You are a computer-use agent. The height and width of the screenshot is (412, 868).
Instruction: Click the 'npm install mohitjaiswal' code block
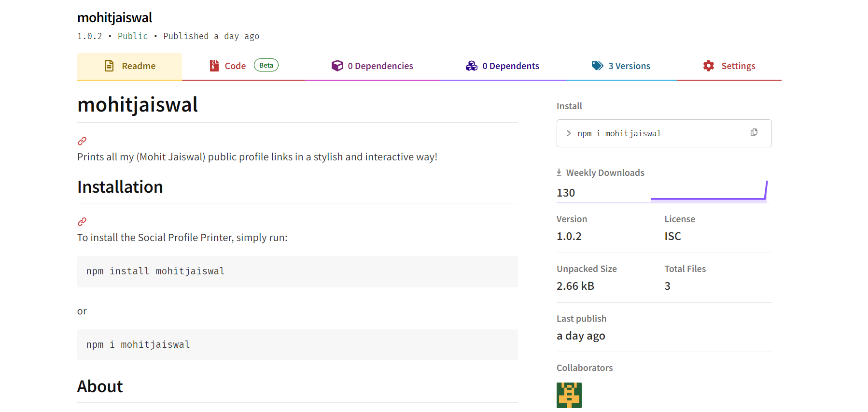(297, 271)
